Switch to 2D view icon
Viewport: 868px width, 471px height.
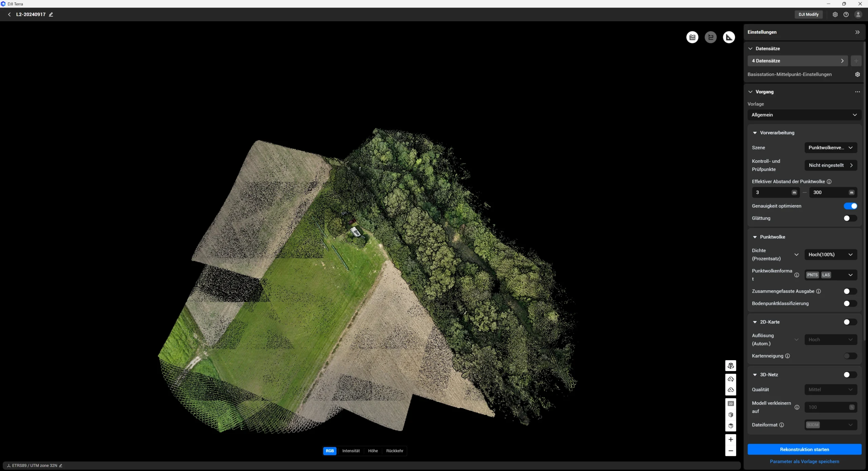tap(730, 404)
